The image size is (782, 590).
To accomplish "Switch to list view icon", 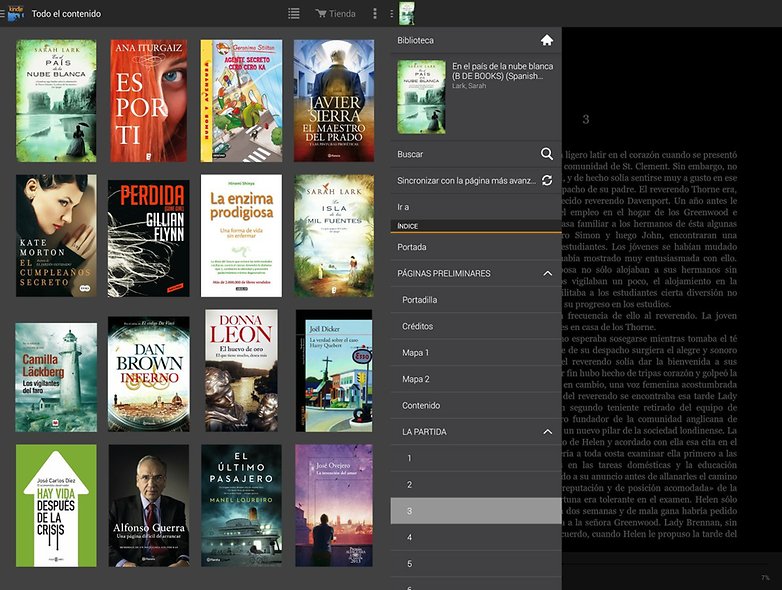I will [294, 13].
